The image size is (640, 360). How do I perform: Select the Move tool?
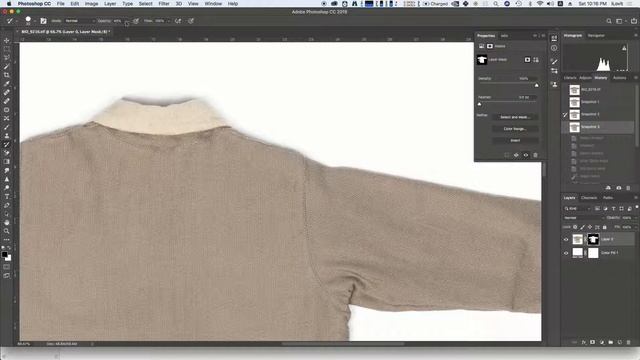click(x=7, y=40)
